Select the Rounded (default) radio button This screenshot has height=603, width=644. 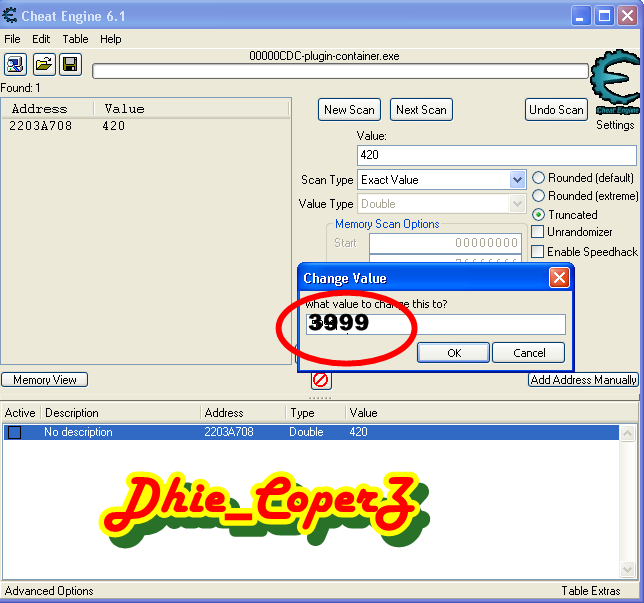point(538,178)
